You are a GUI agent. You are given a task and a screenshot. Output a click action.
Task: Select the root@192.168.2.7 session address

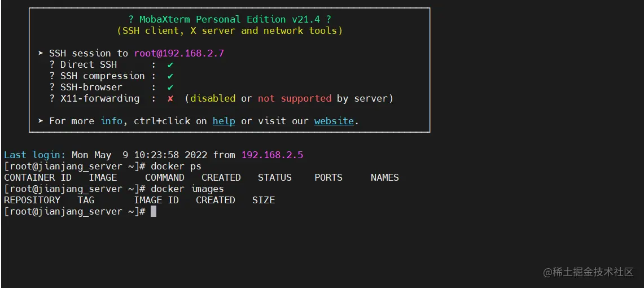tap(179, 54)
